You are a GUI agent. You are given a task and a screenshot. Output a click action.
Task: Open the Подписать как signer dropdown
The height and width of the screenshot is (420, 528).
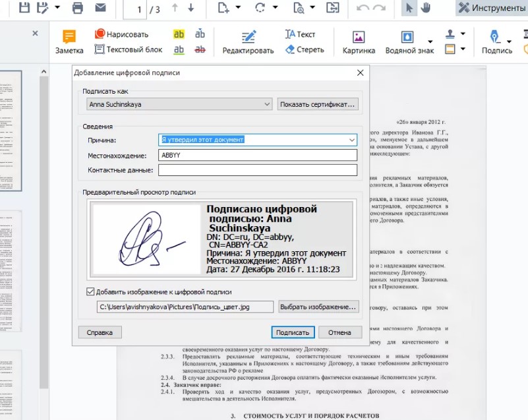(x=266, y=104)
